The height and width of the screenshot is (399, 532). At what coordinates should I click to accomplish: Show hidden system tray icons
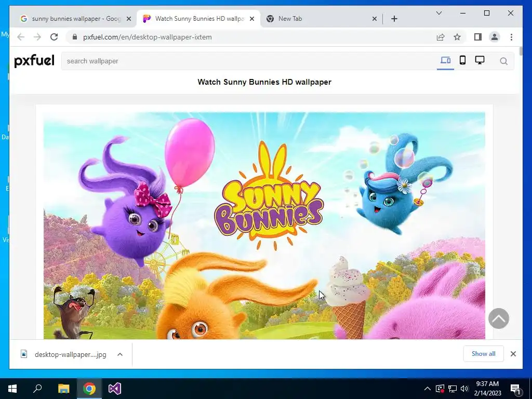coord(428,389)
